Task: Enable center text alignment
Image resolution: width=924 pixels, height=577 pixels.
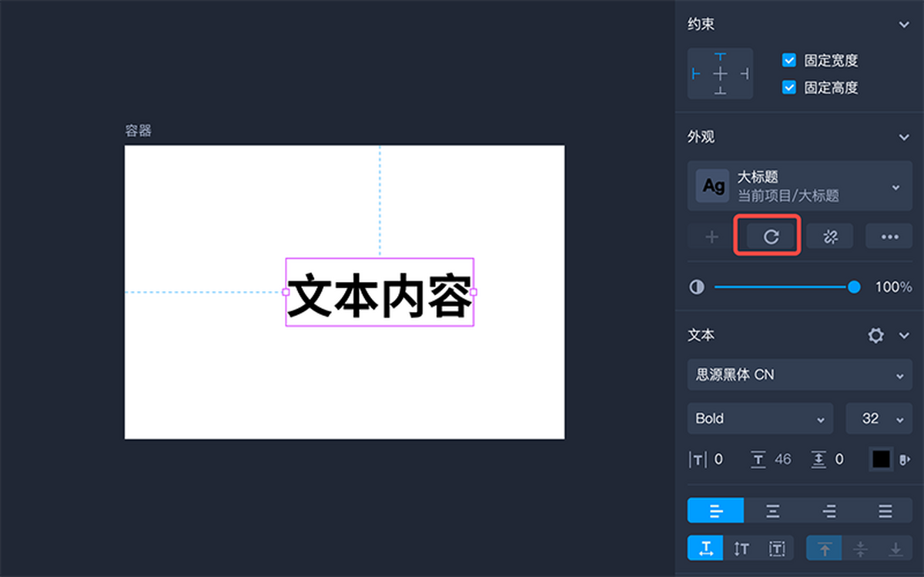Action: click(772, 511)
